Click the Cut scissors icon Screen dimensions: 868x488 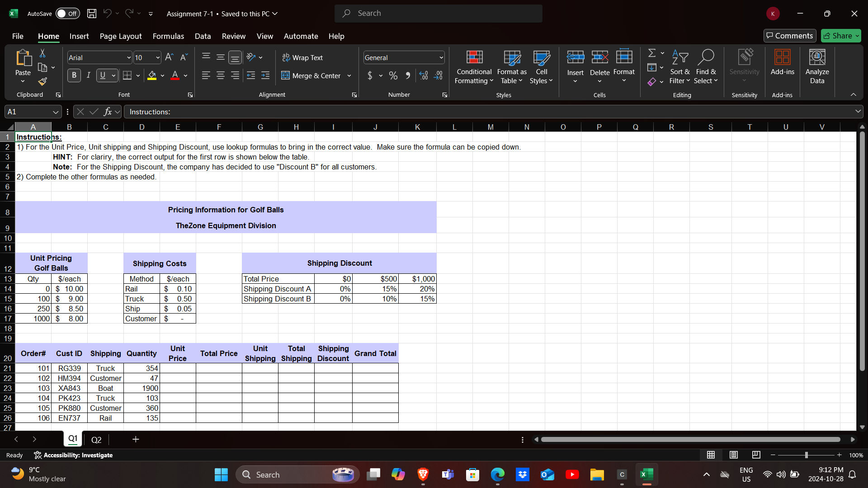point(42,53)
